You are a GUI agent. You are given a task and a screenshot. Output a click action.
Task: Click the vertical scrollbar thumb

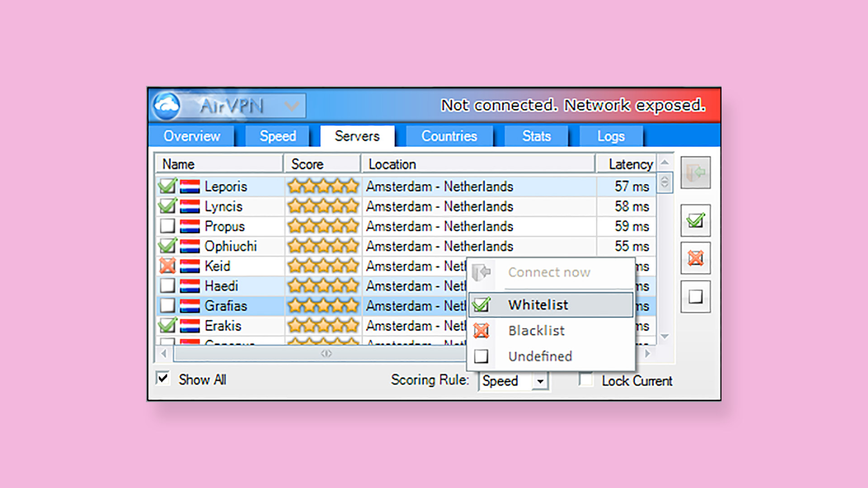(665, 182)
